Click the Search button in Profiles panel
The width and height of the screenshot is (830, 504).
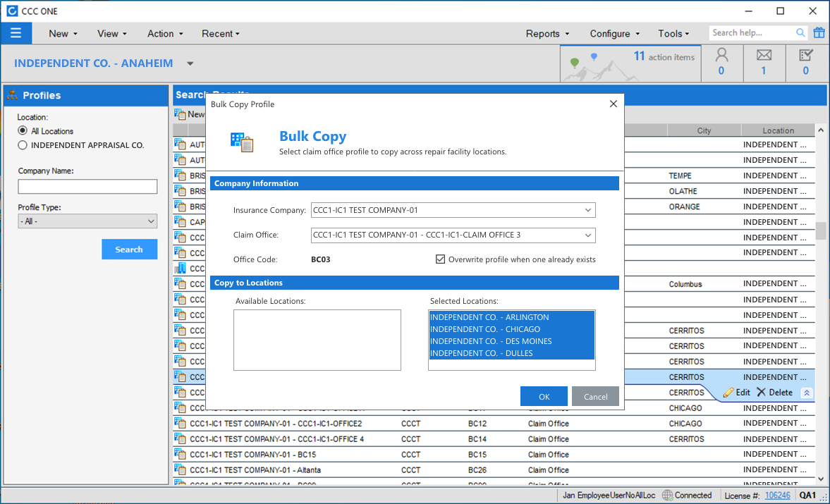(129, 249)
